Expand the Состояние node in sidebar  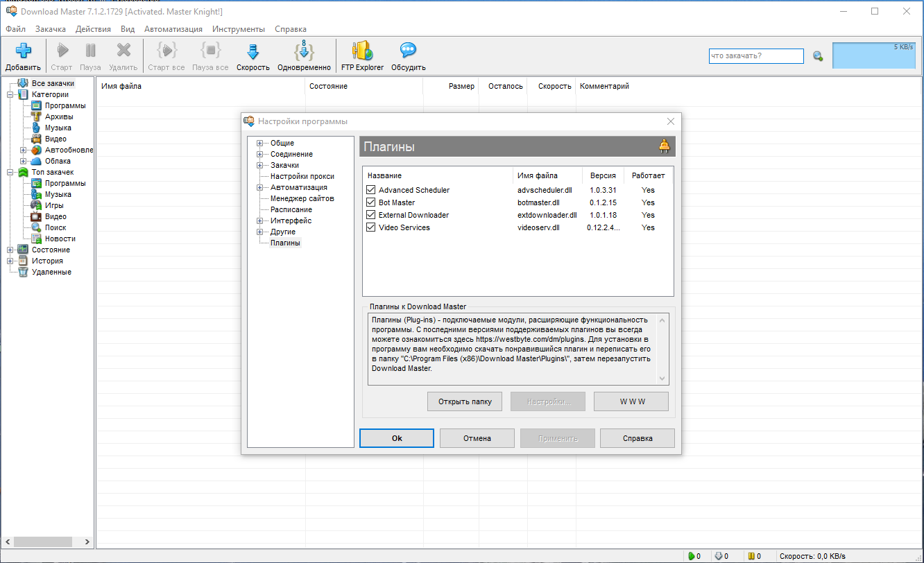click(10, 250)
